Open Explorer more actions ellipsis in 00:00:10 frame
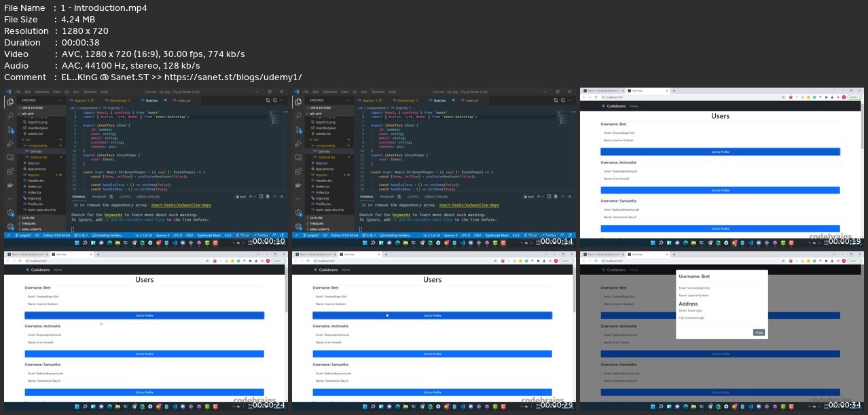 point(60,100)
